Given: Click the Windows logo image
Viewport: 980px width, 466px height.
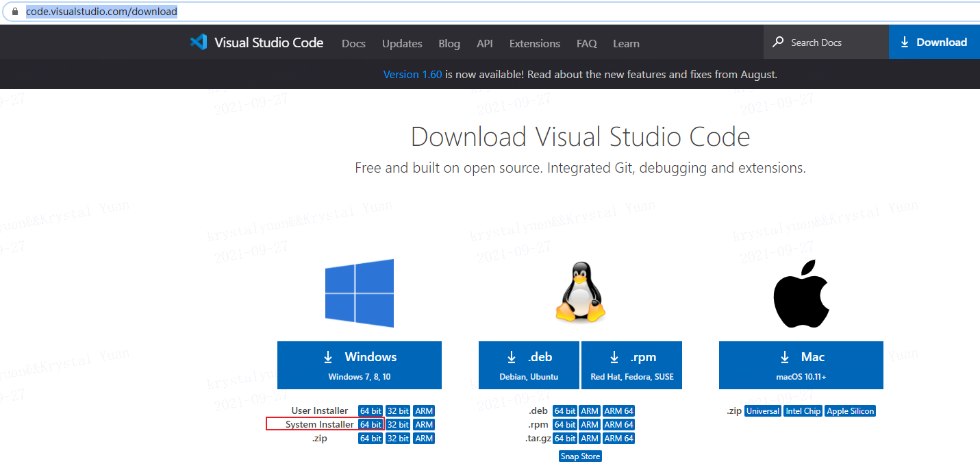Looking at the screenshot, I should coord(360,293).
